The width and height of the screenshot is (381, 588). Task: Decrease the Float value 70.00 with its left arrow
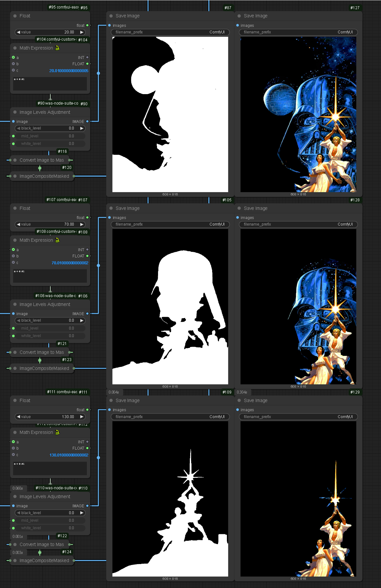click(18, 224)
